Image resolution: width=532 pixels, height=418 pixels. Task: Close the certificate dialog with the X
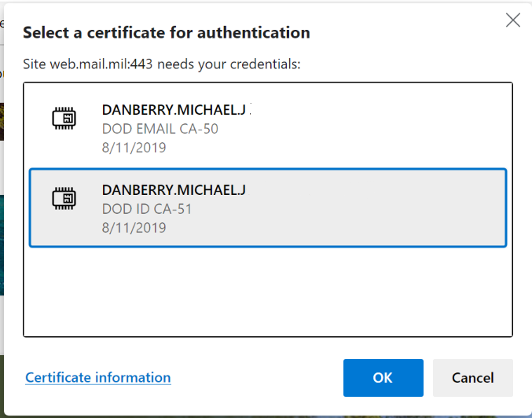[x=513, y=20]
